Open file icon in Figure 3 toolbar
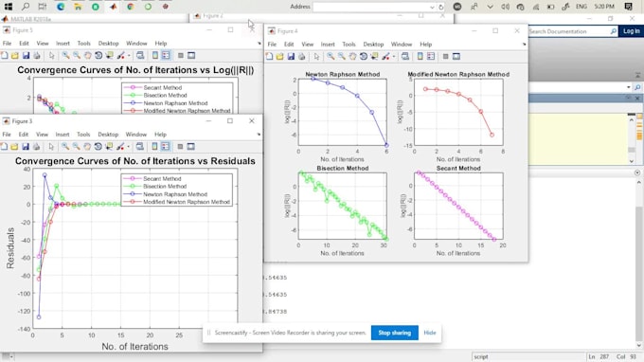 pyautogui.click(x=14, y=146)
